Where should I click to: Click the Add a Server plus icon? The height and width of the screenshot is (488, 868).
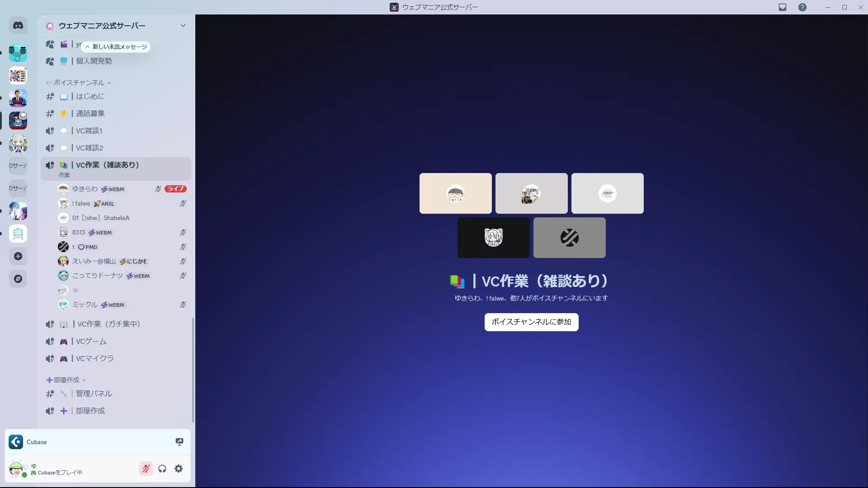pos(18,257)
